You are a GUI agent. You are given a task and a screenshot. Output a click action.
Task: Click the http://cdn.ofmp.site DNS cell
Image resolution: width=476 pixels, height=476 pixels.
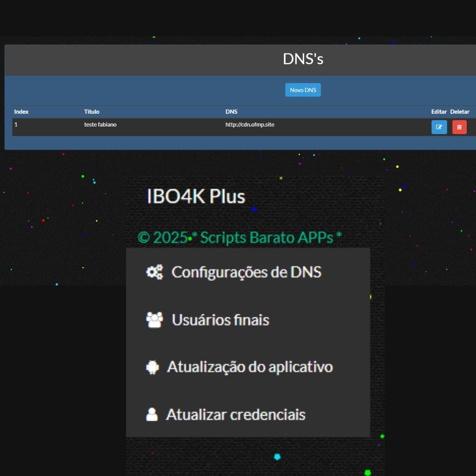249,125
